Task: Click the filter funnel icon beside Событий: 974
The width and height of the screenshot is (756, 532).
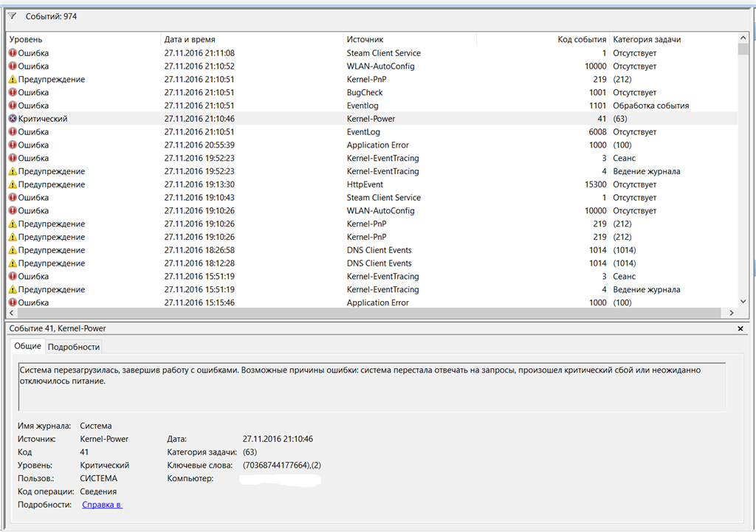Action: 12,16
